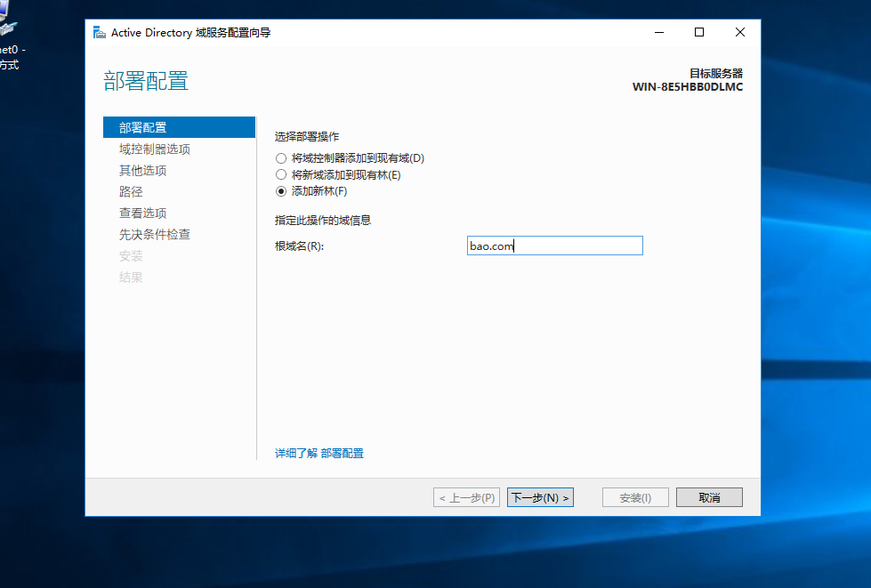This screenshot has height=588, width=871.
Task: Select 添加新林(F) radio button
Action: pyautogui.click(x=281, y=191)
